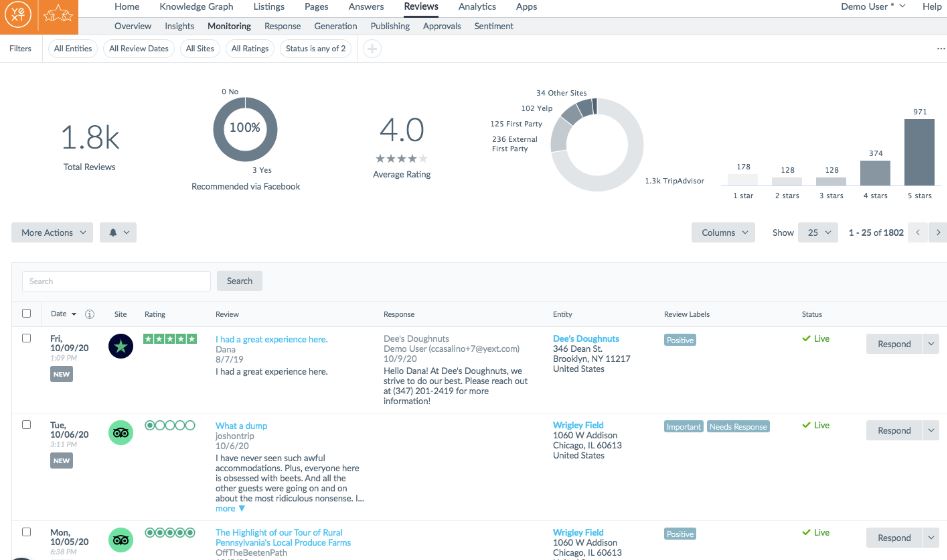This screenshot has width=947, height=560.
Task: Add a new filter with plus icon
Action: pyautogui.click(x=372, y=49)
